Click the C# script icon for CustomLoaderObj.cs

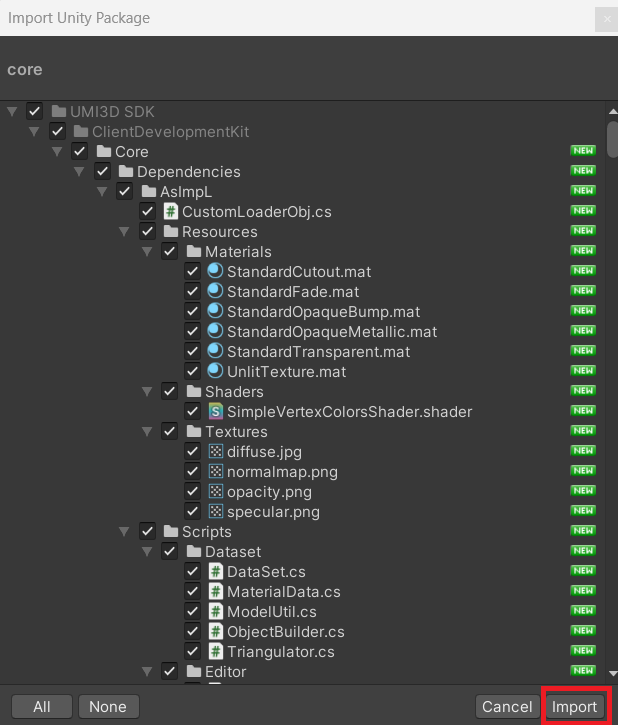(171, 212)
